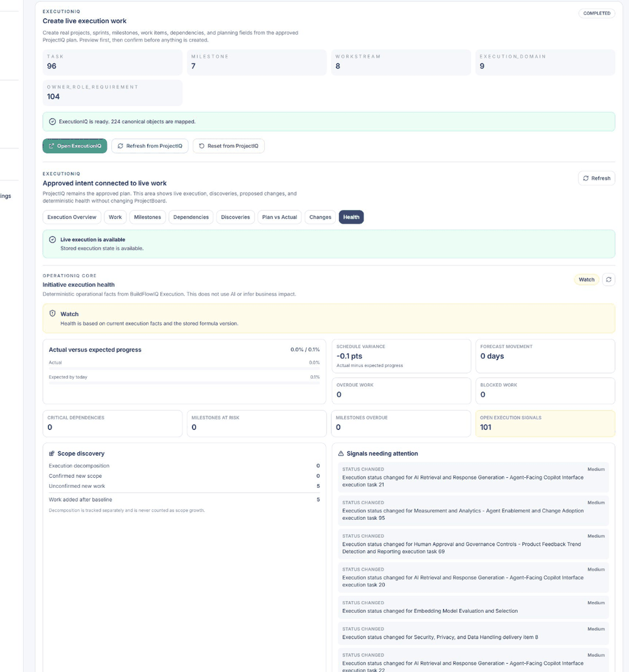The image size is (629, 672).
Task: Click the Milestones Overdue card
Action: pos(401,424)
